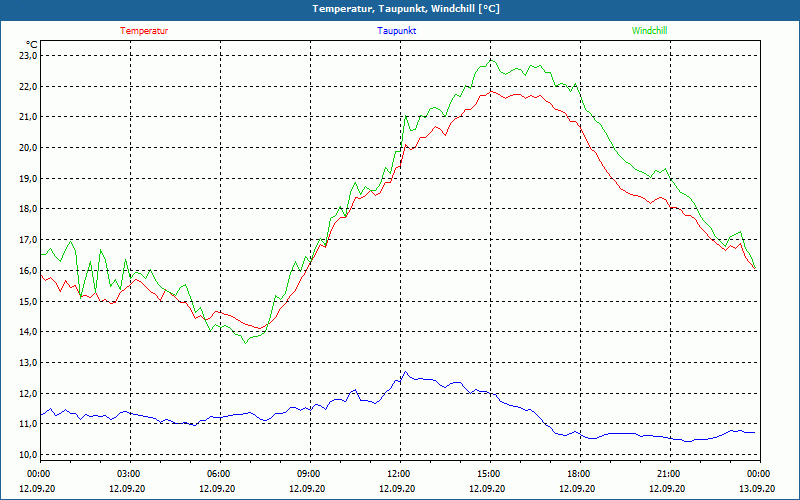Select the green Windchill legend label
The height and width of the screenshot is (500, 800).
(x=649, y=31)
